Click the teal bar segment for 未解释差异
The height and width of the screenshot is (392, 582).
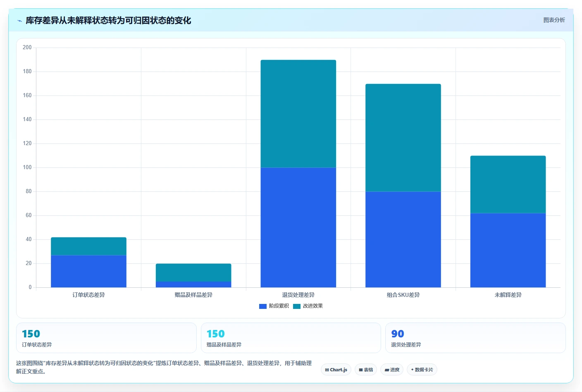[x=508, y=184]
